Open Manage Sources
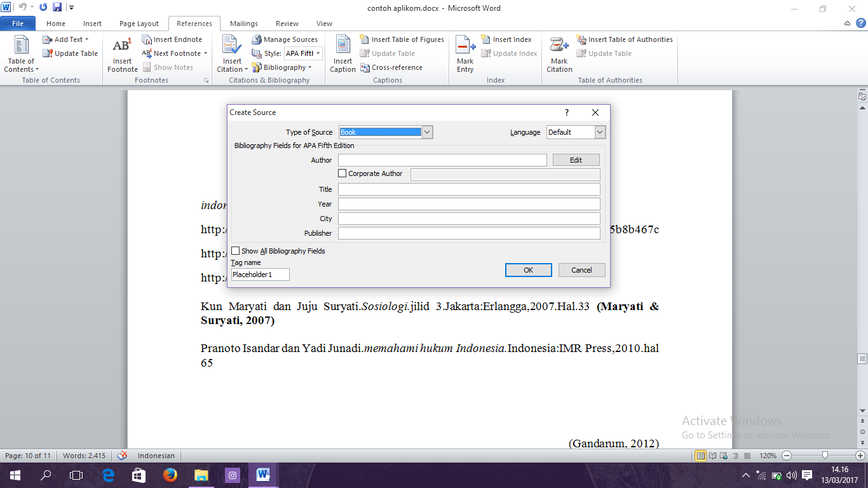868x488 pixels. pos(285,39)
